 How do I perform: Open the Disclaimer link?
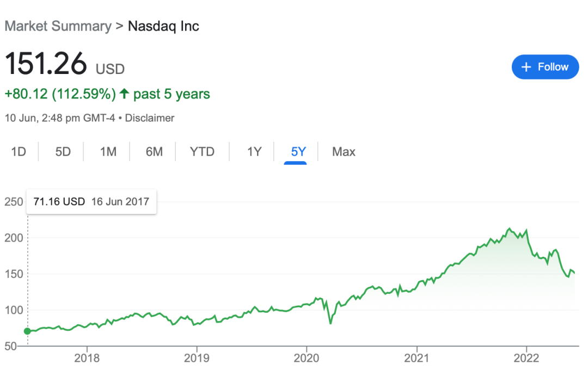pos(150,118)
